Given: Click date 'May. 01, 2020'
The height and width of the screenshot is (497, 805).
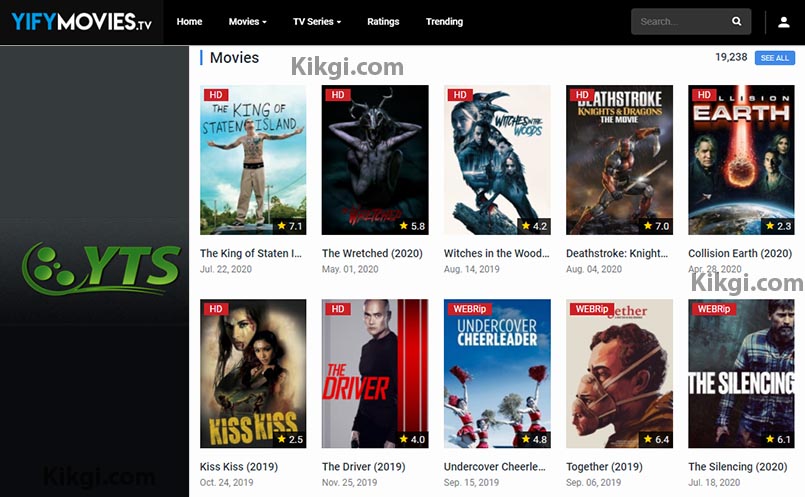Looking at the screenshot, I should (350, 269).
